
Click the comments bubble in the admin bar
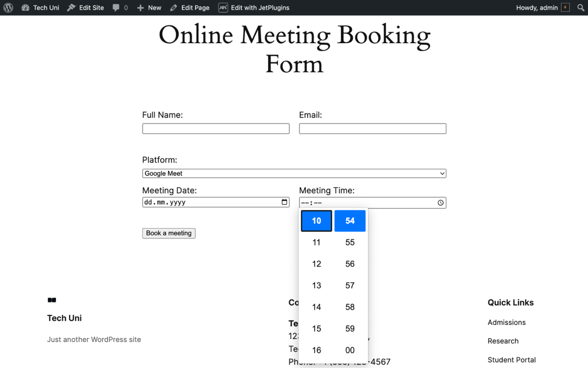[118, 7]
